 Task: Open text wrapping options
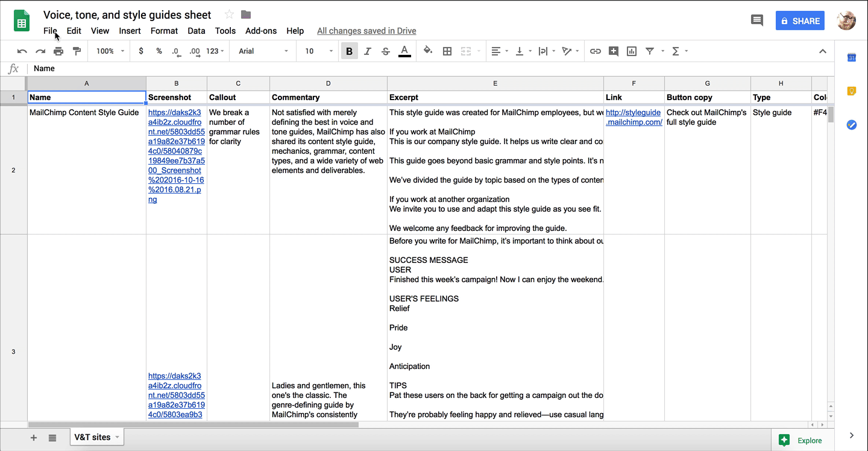547,51
